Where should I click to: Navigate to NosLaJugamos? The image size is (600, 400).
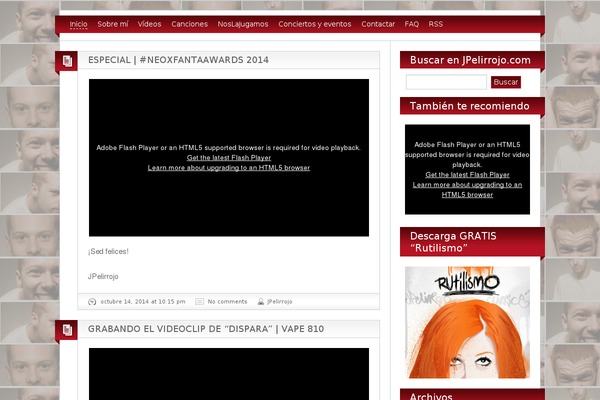pyautogui.click(x=243, y=24)
